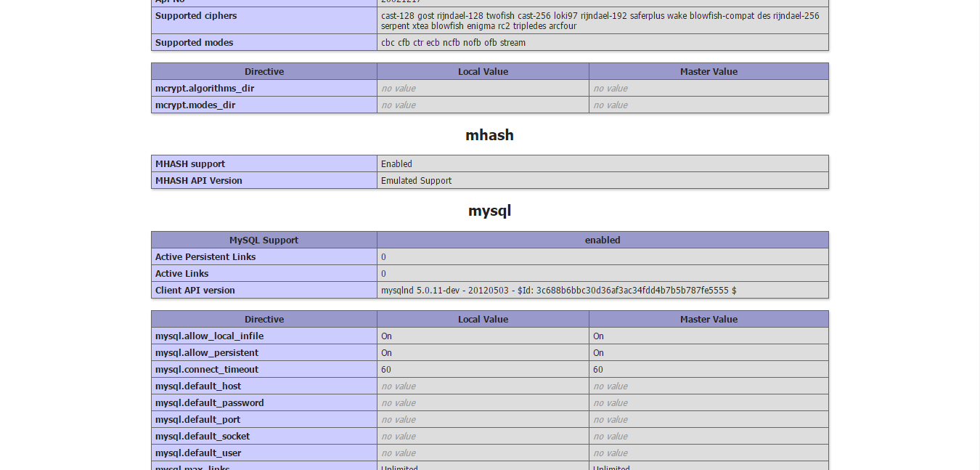Select the "mysql.default_password" directive name
The image size is (980, 470).
(x=210, y=402)
